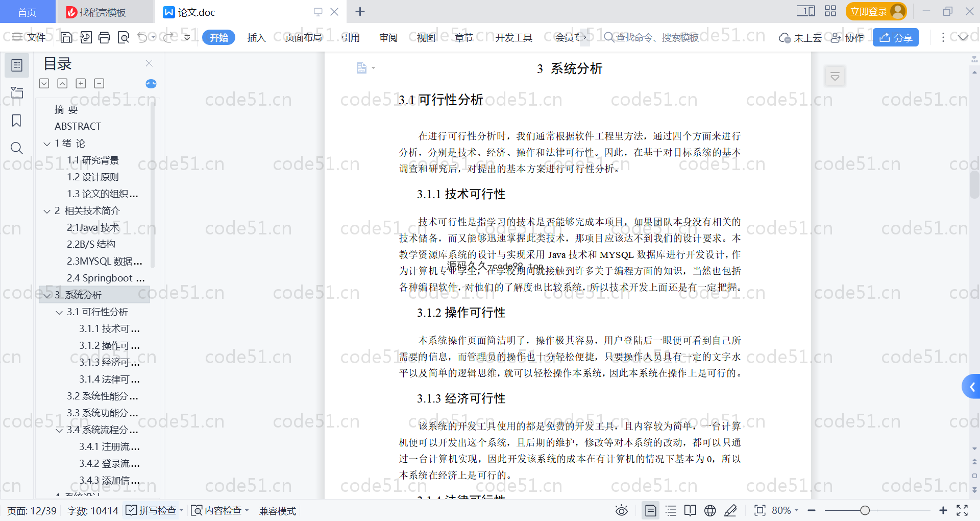The image size is (980, 521).
Task: Click the promote heading plus icon
Action: (x=81, y=83)
